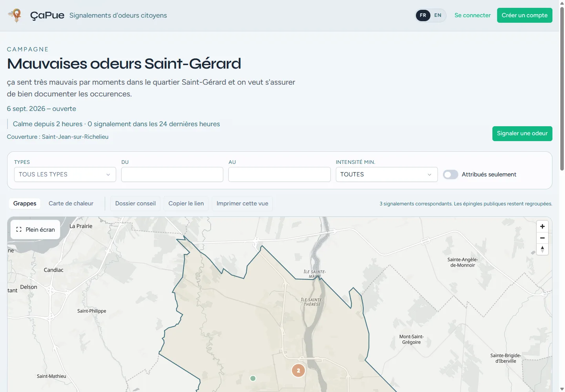Image resolution: width=565 pixels, height=392 pixels.
Task: Click 'Imprimer cette vue' button
Action: (x=242, y=203)
